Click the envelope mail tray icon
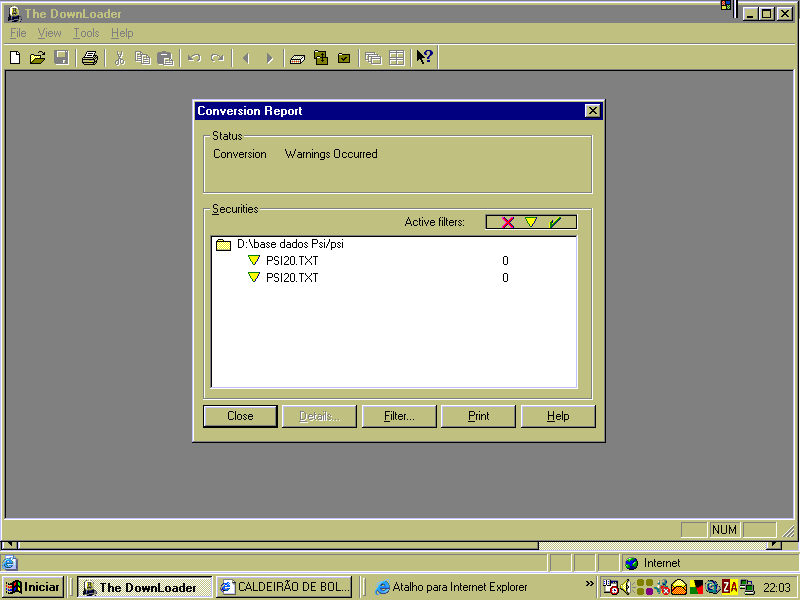This screenshot has width=800, height=600. coord(679,587)
